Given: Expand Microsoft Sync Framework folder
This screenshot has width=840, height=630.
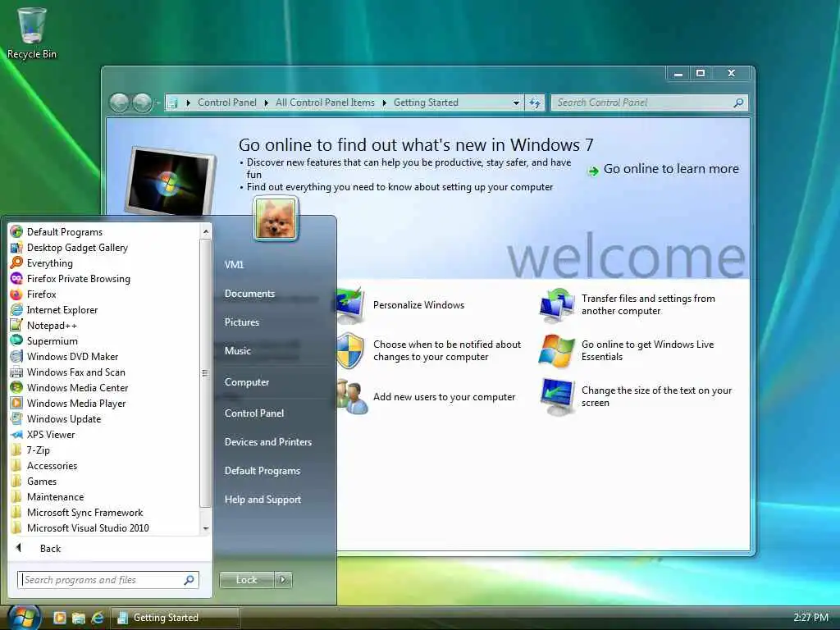Looking at the screenshot, I should click(84, 512).
